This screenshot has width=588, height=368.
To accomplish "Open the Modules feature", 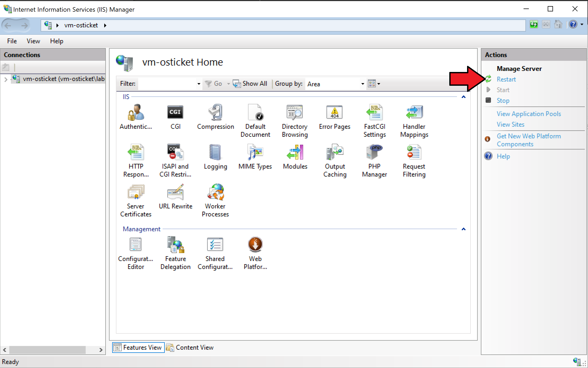I will pos(295,157).
